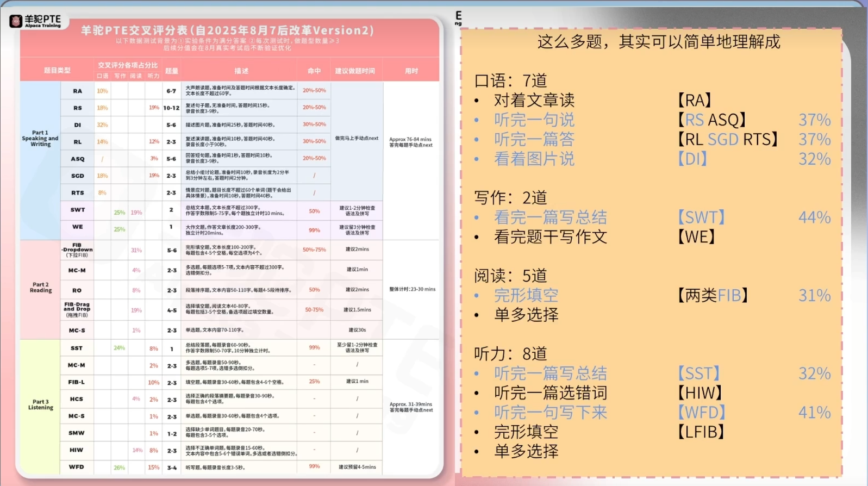Click the 41% value beside WFD

pyautogui.click(x=814, y=413)
